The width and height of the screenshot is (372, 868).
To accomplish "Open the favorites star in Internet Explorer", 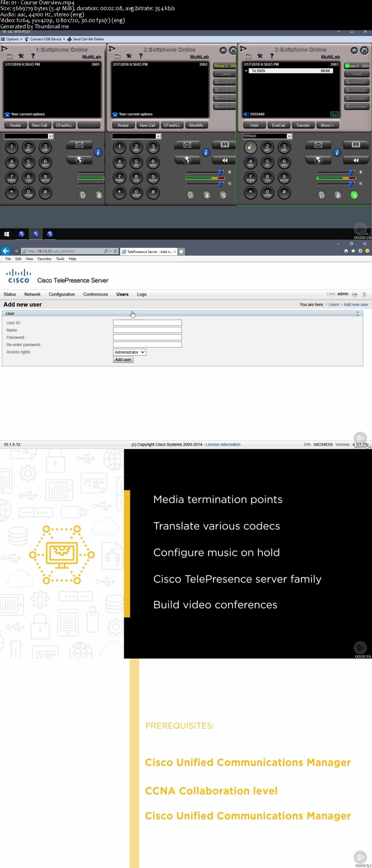I will click(x=353, y=251).
